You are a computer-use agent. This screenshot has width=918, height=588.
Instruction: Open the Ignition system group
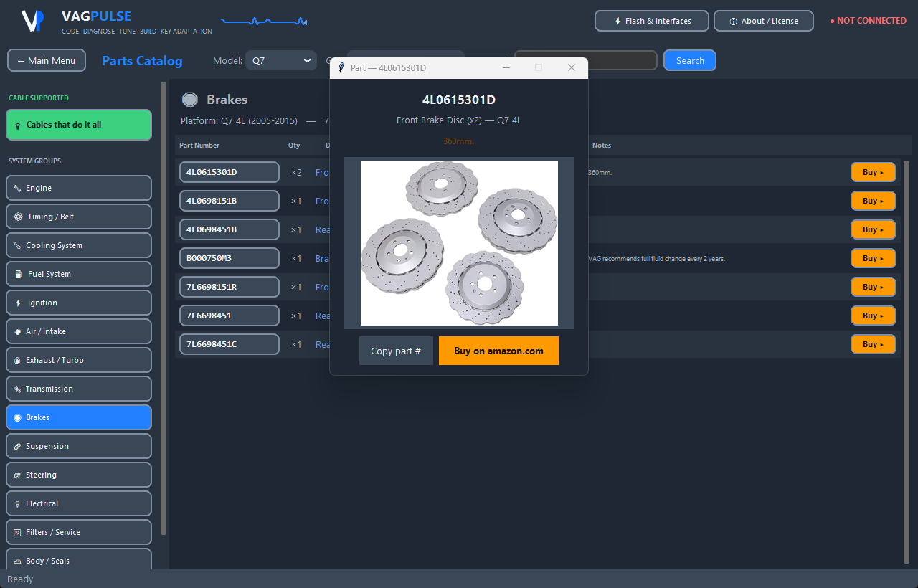pos(79,303)
